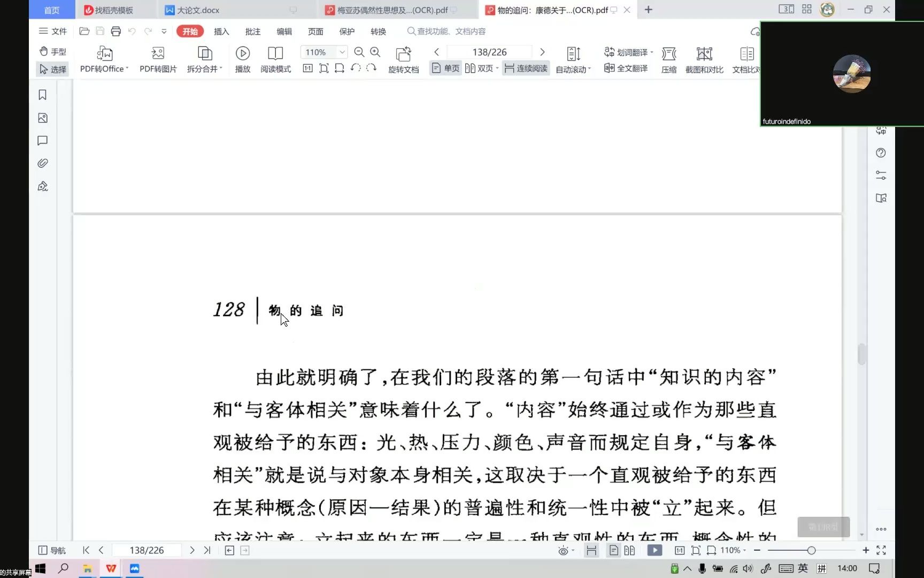Zoom in with the plus magnifier

click(x=375, y=52)
